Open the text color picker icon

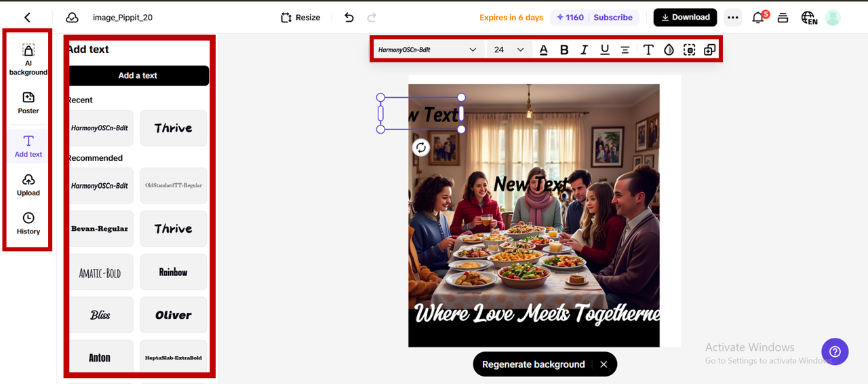click(544, 50)
